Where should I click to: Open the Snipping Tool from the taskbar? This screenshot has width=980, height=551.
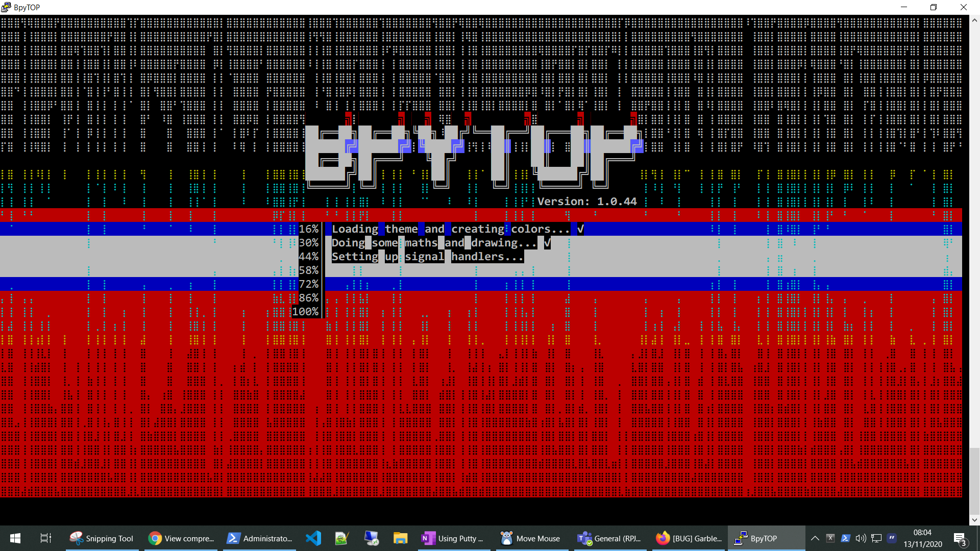click(102, 538)
